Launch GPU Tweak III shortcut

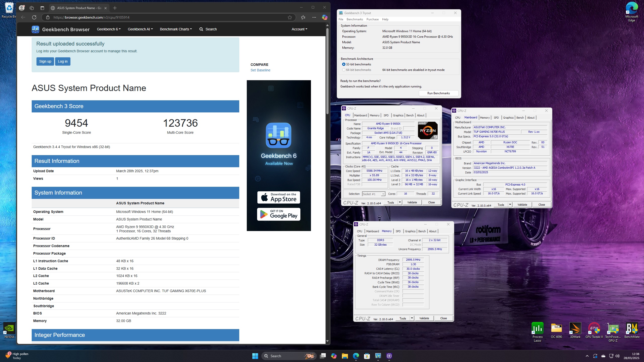594,330
